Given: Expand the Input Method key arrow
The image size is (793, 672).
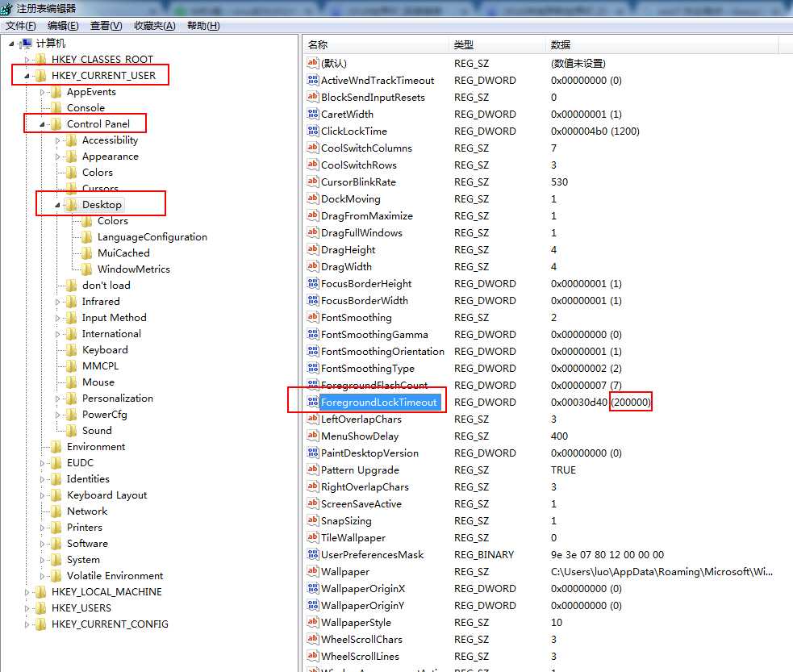Looking at the screenshot, I should pos(57,318).
